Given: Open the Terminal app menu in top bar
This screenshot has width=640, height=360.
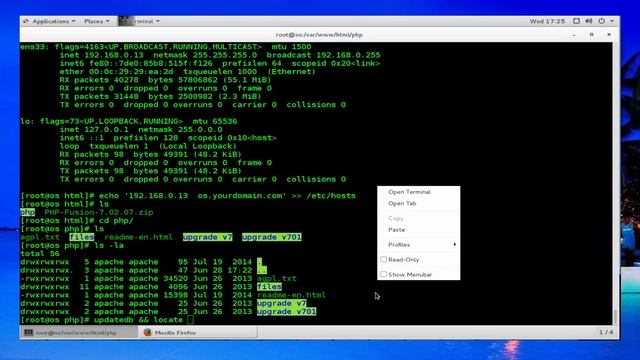Looking at the screenshot, I should (139, 21).
